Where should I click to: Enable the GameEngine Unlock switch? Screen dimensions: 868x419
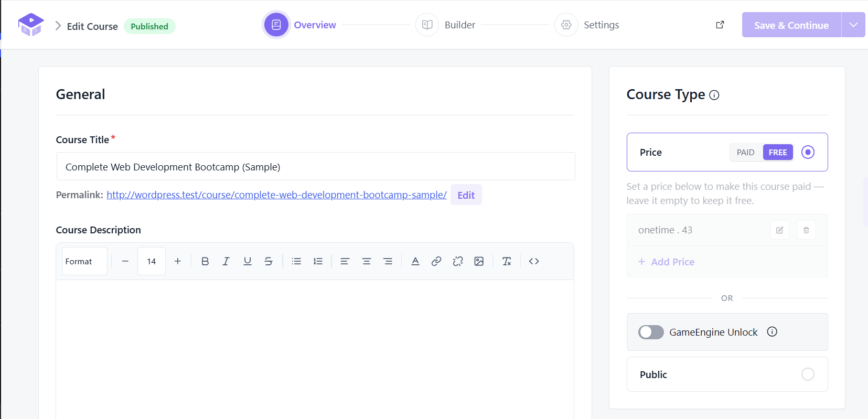coord(651,332)
